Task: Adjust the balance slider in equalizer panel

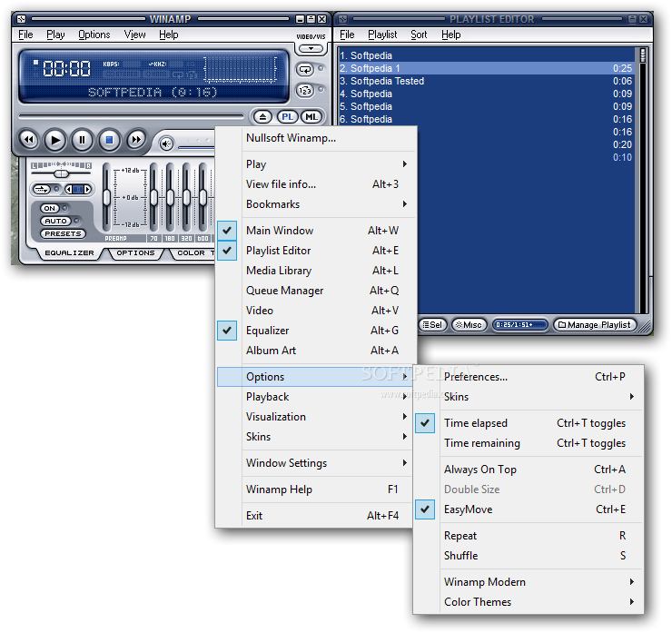Action: click(x=61, y=173)
